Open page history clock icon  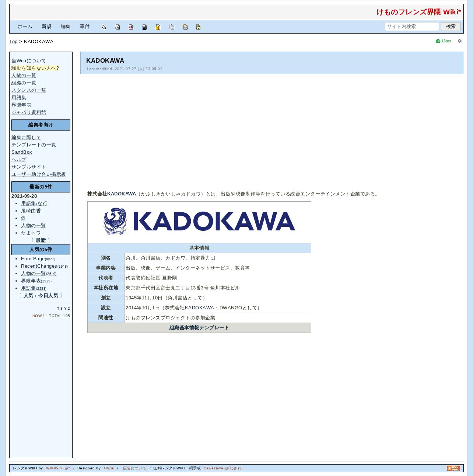tap(118, 27)
